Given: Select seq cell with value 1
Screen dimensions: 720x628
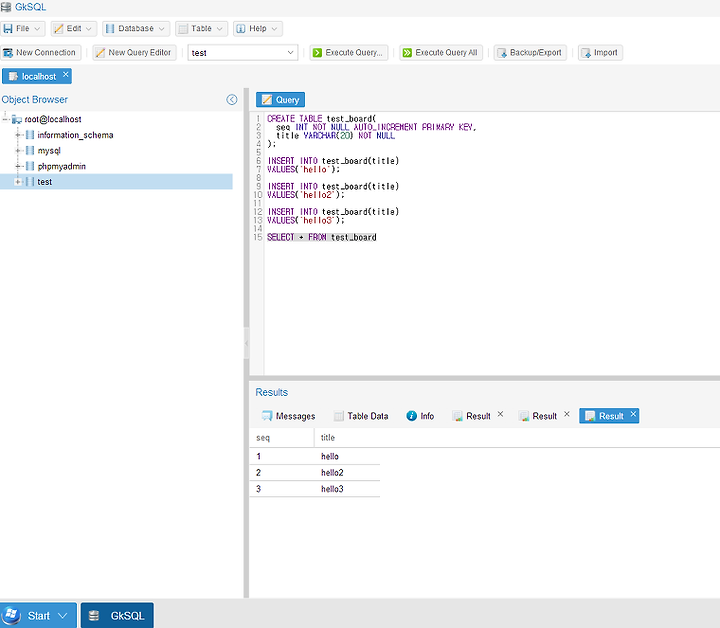Looking at the screenshot, I should point(282,456).
